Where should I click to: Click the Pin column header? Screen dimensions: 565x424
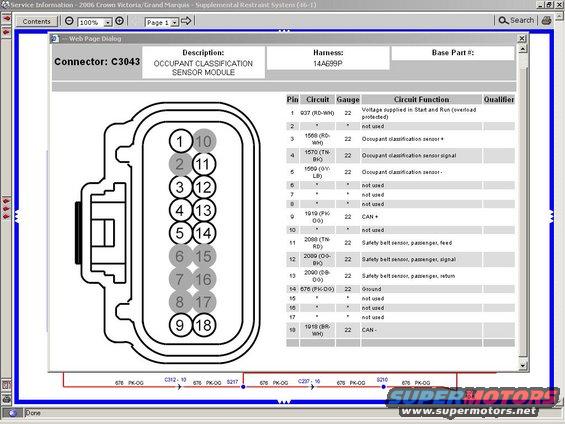pyautogui.click(x=293, y=99)
